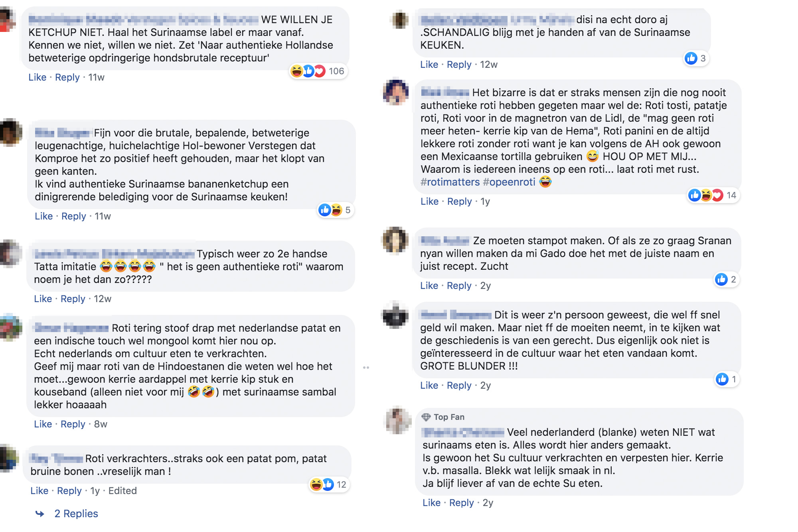Click the reply arrow beside 2 Replies
Screen dimensions: 798x532
[40, 514]
